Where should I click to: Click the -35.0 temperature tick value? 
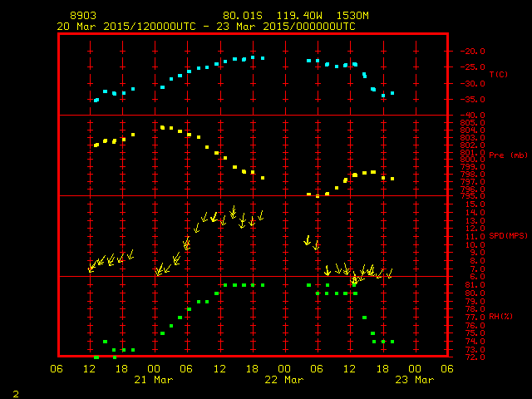tap(473, 100)
